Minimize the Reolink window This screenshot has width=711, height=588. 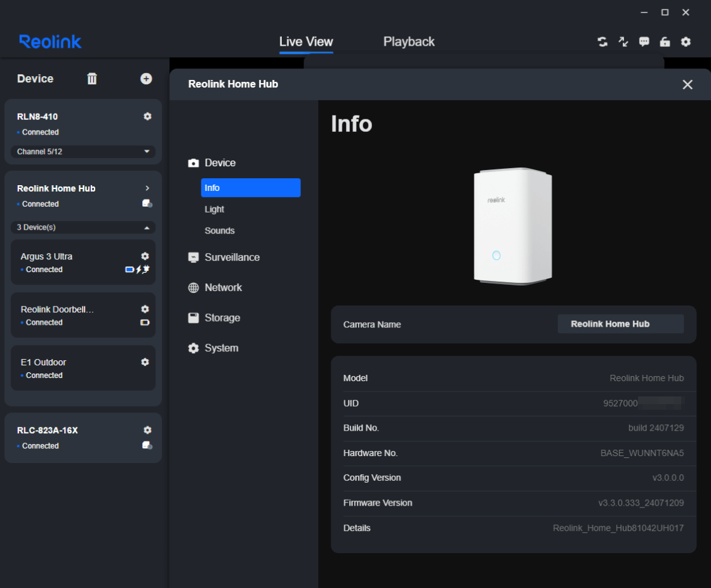[x=644, y=13]
